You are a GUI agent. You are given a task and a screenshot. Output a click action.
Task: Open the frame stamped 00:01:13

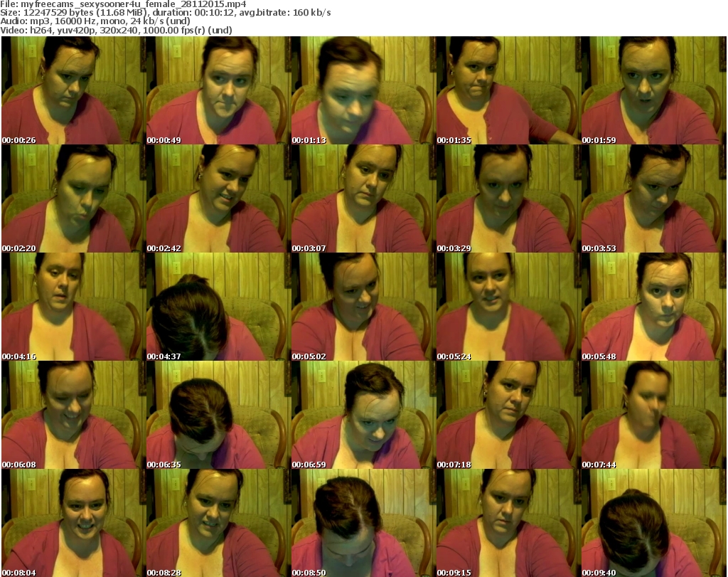363,90
